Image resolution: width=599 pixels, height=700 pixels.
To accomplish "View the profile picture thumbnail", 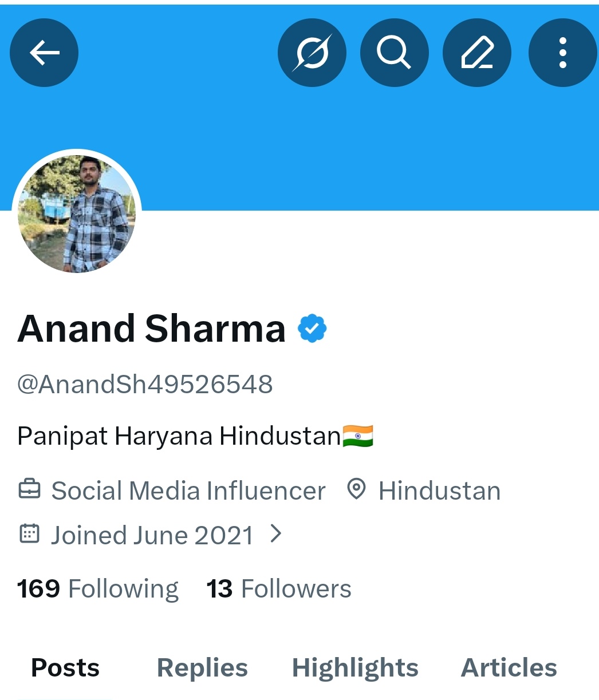I will click(x=77, y=213).
